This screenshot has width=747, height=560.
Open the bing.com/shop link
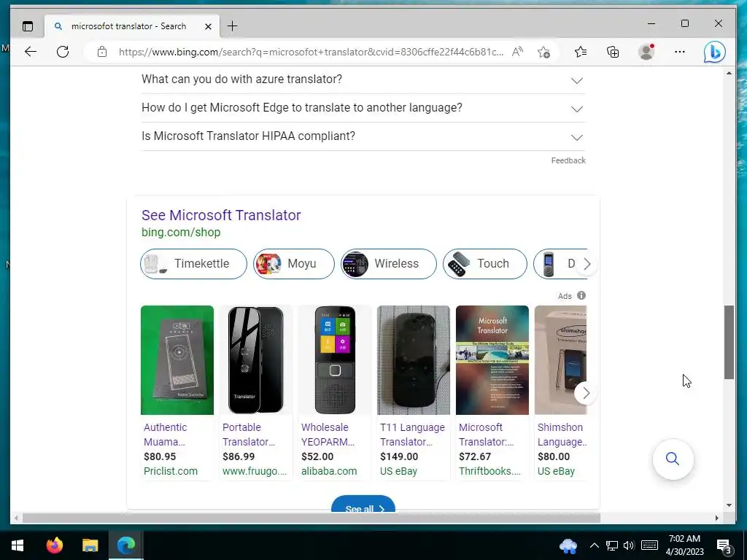pyautogui.click(x=181, y=233)
